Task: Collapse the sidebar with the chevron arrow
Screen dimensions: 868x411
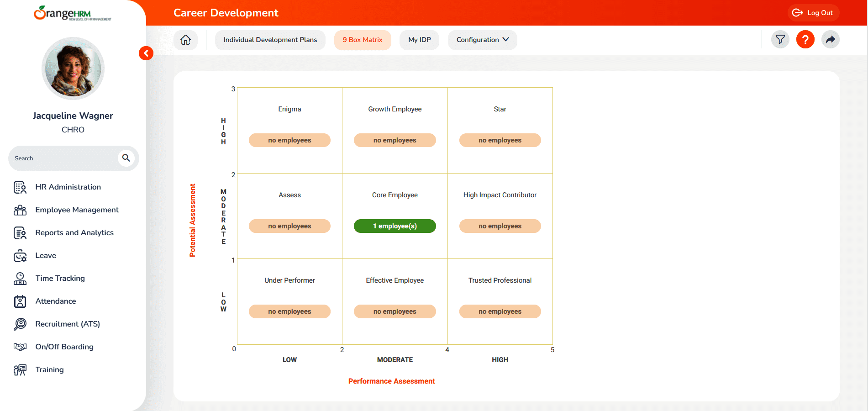Action: (x=146, y=53)
